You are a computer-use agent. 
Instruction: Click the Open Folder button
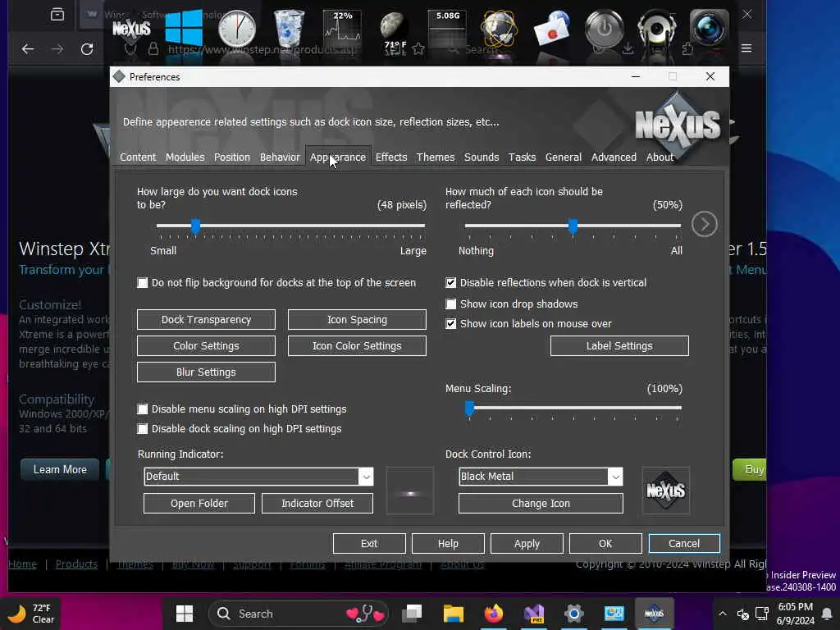[199, 503]
